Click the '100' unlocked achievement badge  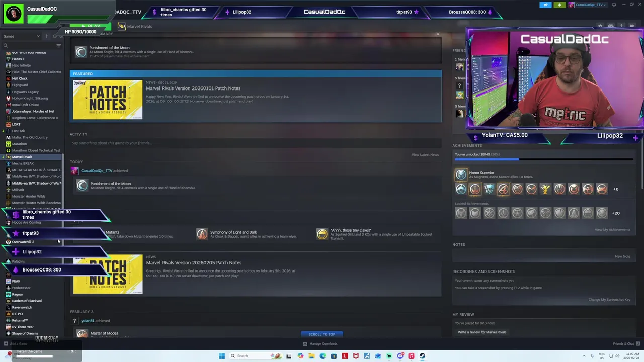tap(489, 189)
